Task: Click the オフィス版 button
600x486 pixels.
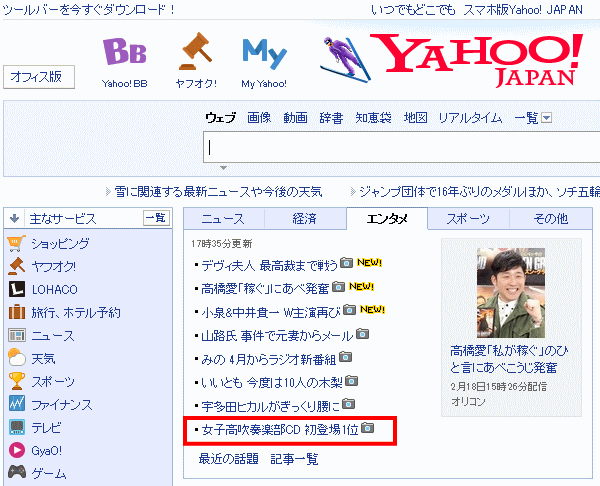Action: pyautogui.click(x=39, y=77)
